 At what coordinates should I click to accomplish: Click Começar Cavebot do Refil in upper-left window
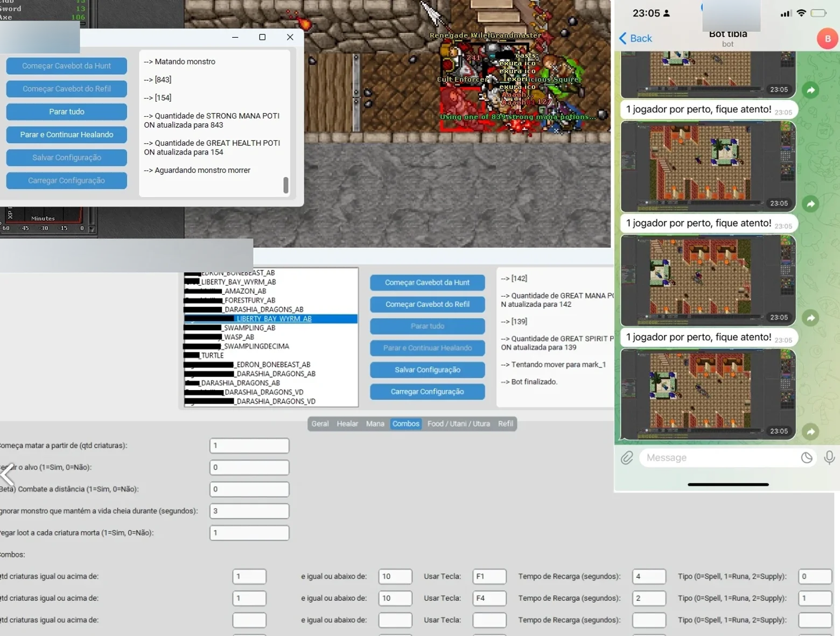(x=67, y=89)
